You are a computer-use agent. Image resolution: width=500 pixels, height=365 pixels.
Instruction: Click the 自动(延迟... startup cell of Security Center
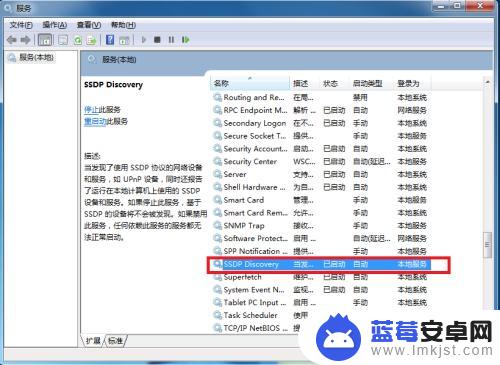pyautogui.click(x=372, y=162)
